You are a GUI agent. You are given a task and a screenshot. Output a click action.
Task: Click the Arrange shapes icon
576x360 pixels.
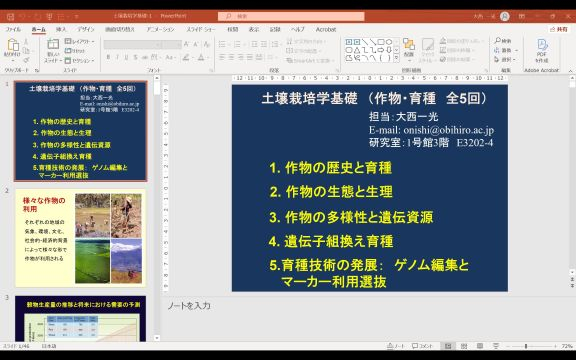408,44
